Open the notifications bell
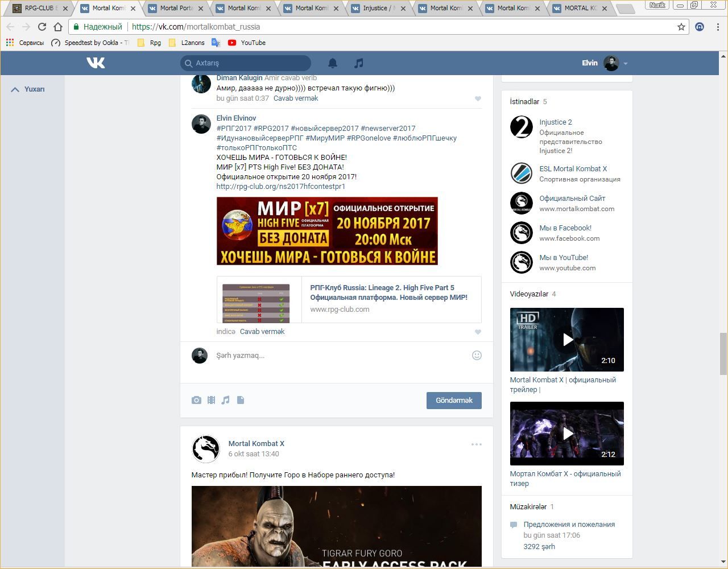This screenshot has width=728, height=569. click(333, 63)
